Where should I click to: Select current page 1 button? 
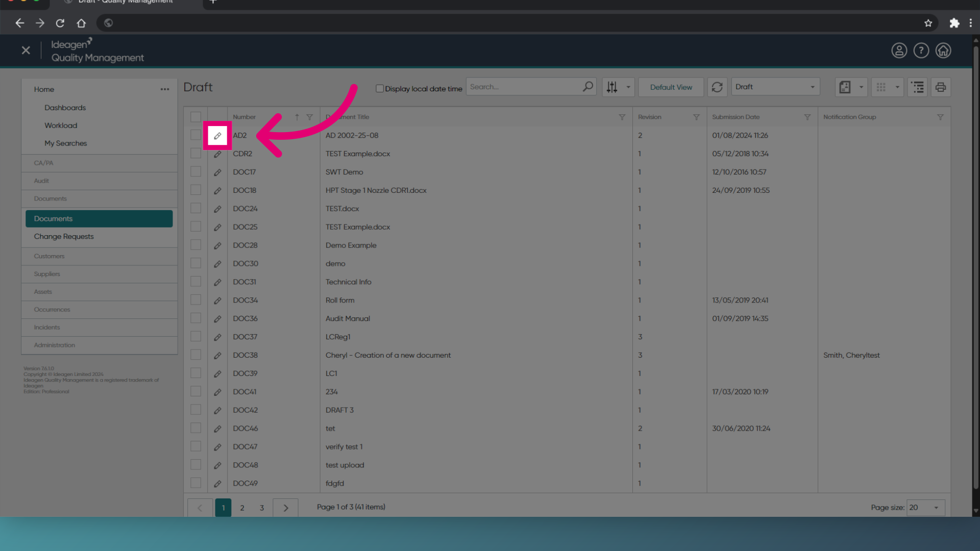click(223, 508)
